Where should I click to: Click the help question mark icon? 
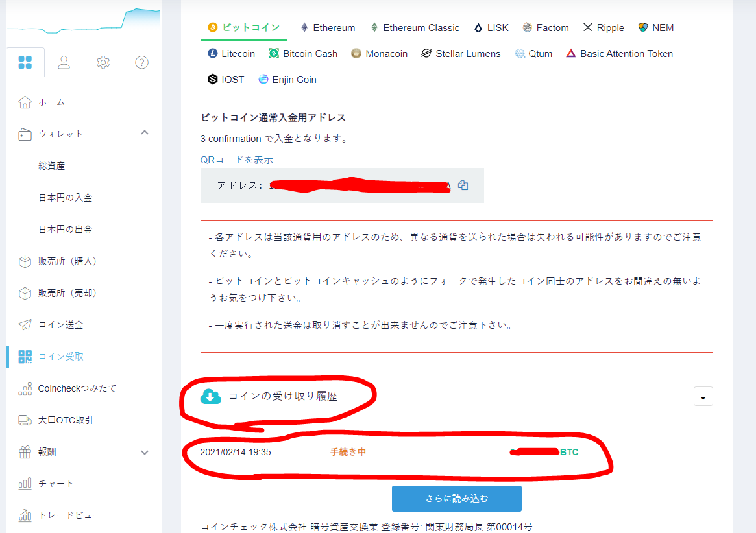(x=141, y=63)
